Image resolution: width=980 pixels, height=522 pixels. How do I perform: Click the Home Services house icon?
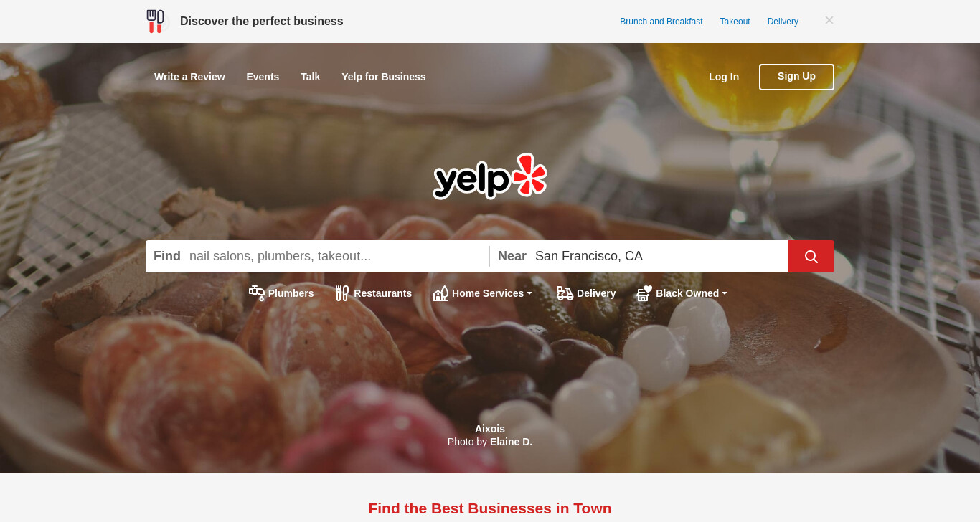coord(440,293)
